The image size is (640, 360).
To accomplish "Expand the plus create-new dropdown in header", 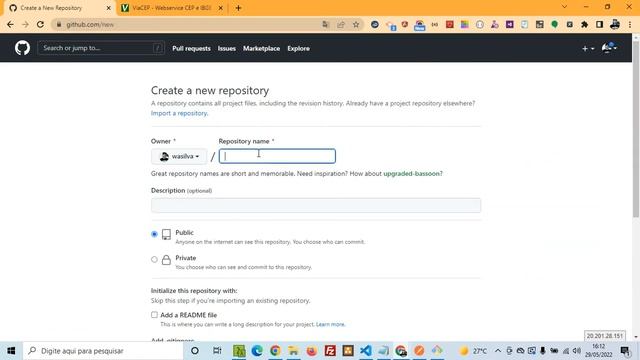I will (x=588, y=49).
